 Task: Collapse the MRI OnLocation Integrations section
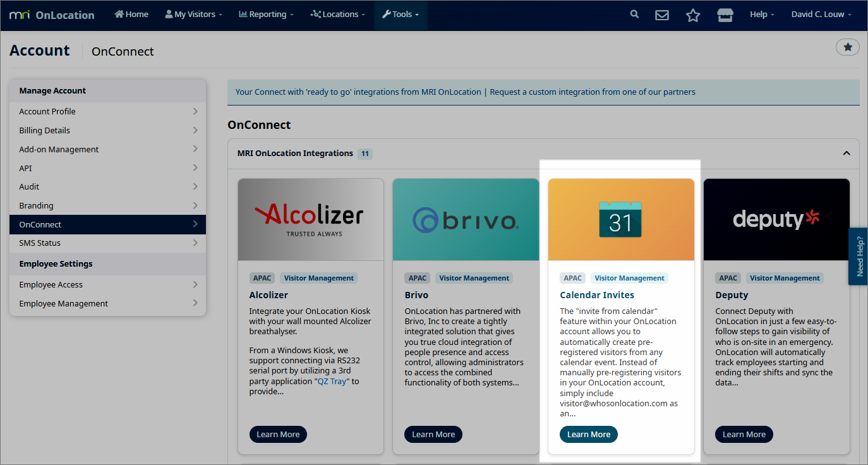pyautogui.click(x=846, y=154)
